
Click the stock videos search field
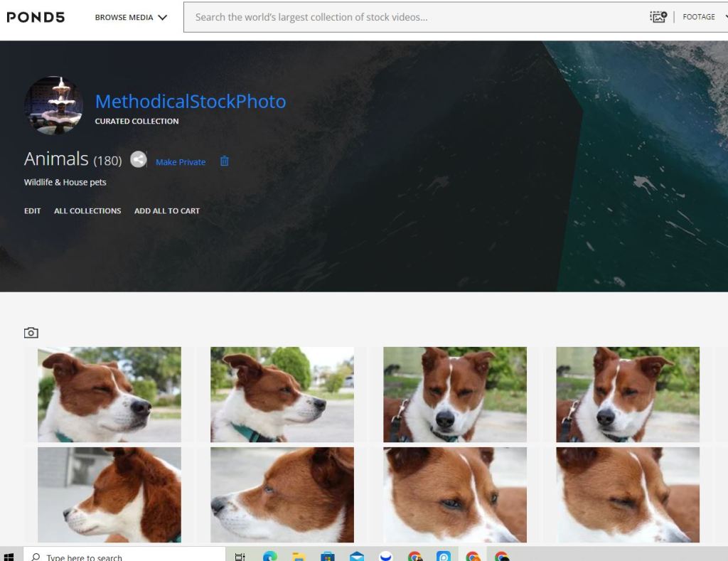412,17
